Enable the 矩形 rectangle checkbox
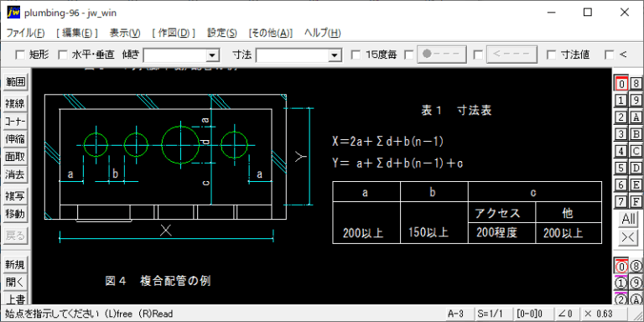 [20, 55]
